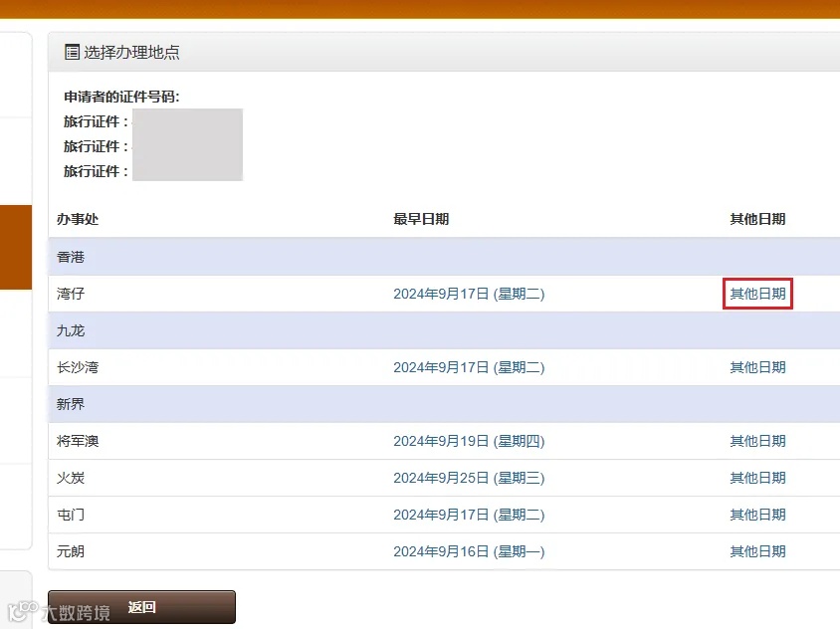Open 其他日期 for 长沙湾 office
Screen dimensions: 840x629
tap(757, 367)
